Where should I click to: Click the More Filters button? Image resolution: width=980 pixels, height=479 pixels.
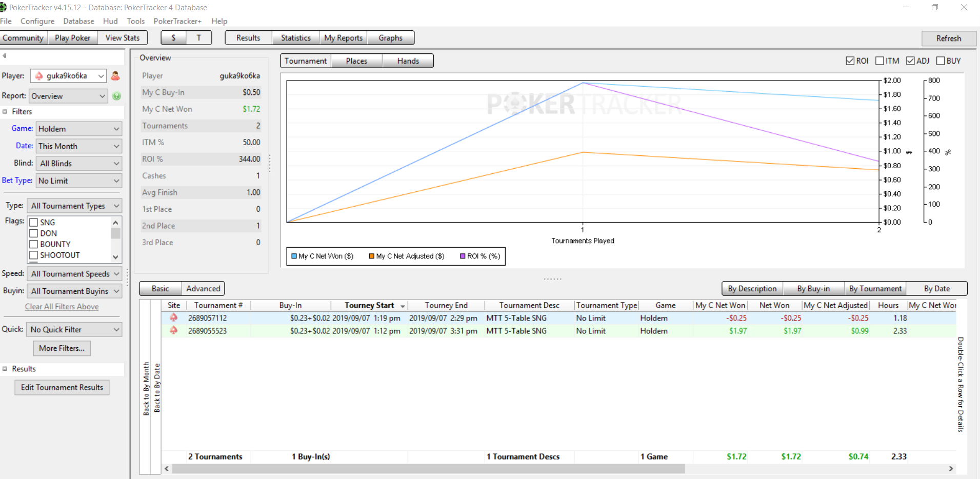[62, 348]
